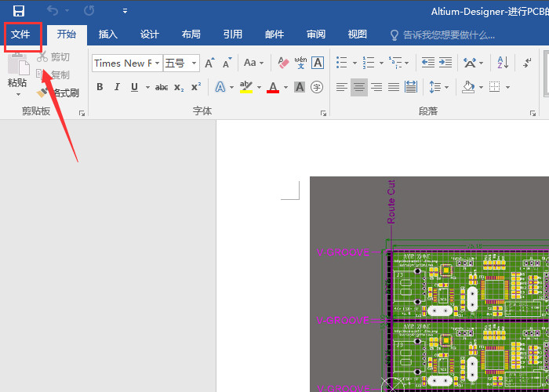Click the Text Effects glowing A icon
The height and width of the screenshot is (392, 549).
point(220,87)
